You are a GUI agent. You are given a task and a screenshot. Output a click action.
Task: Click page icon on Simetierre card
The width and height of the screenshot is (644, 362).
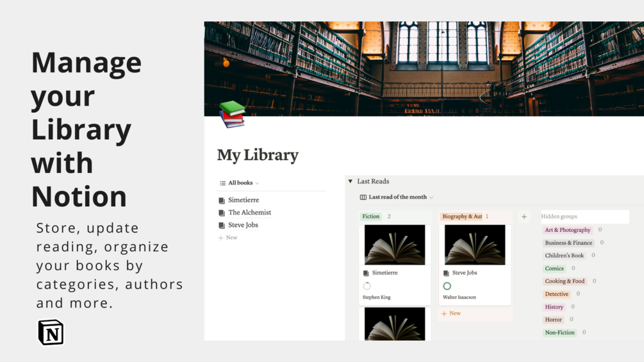[x=366, y=273]
